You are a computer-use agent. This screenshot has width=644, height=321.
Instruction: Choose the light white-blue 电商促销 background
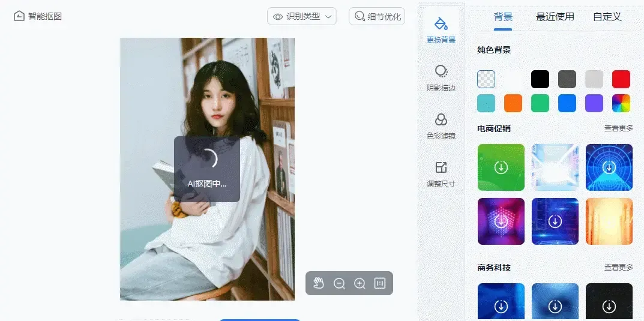click(x=555, y=167)
